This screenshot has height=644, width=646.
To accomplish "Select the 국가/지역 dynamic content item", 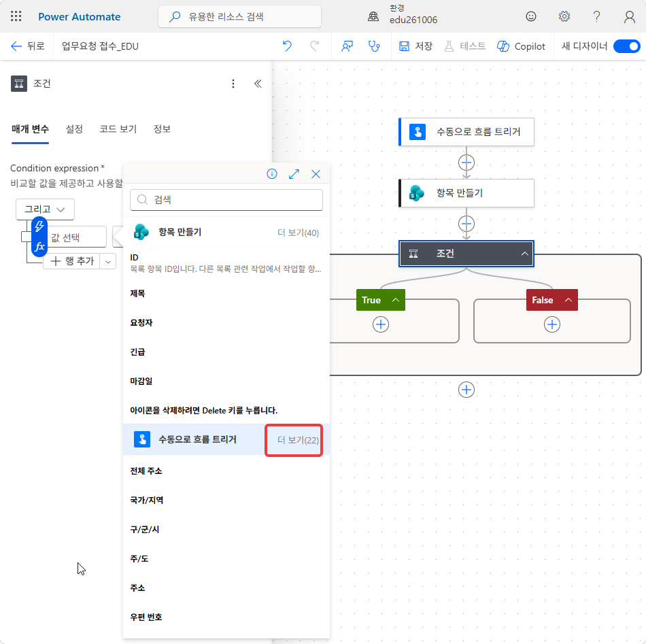I will [x=226, y=501].
